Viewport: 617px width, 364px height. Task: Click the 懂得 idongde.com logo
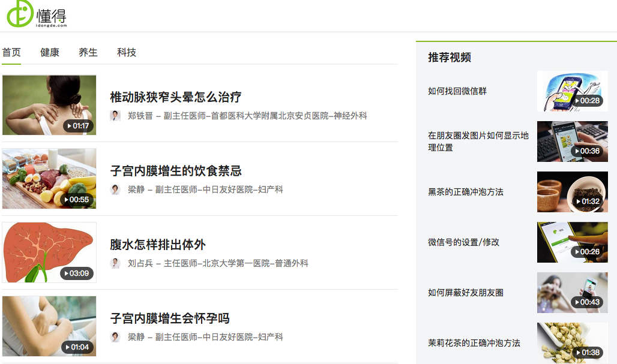pyautogui.click(x=37, y=14)
